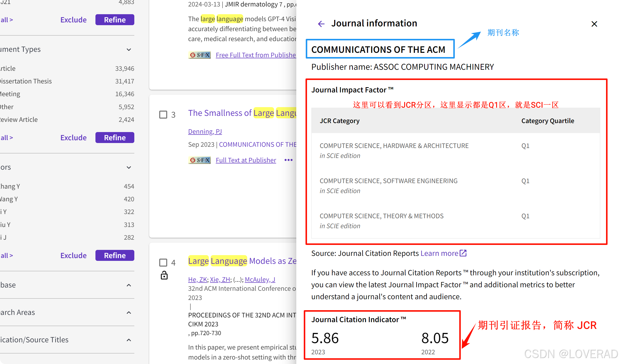
Task: Open the Learn more link for Journal Citation Reports
Action: pos(439,253)
